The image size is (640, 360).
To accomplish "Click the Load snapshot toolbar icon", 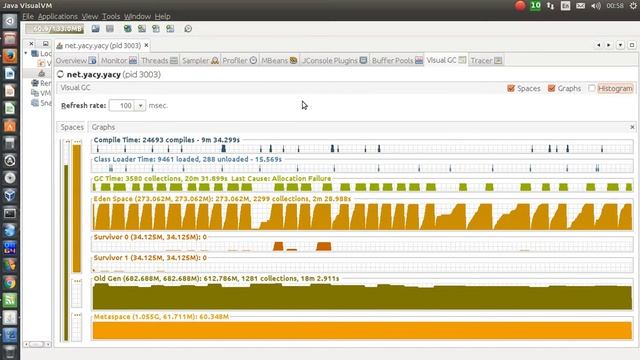I will 96,29.
